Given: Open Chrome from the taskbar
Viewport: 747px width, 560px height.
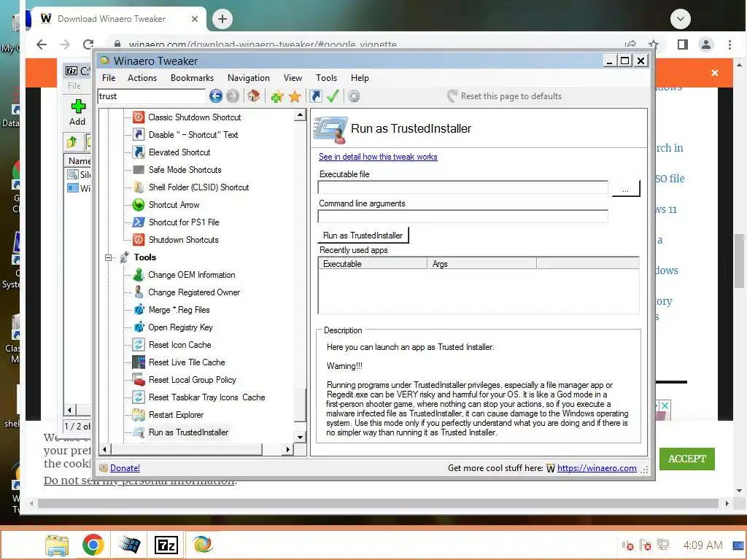Looking at the screenshot, I should click(x=93, y=545).
